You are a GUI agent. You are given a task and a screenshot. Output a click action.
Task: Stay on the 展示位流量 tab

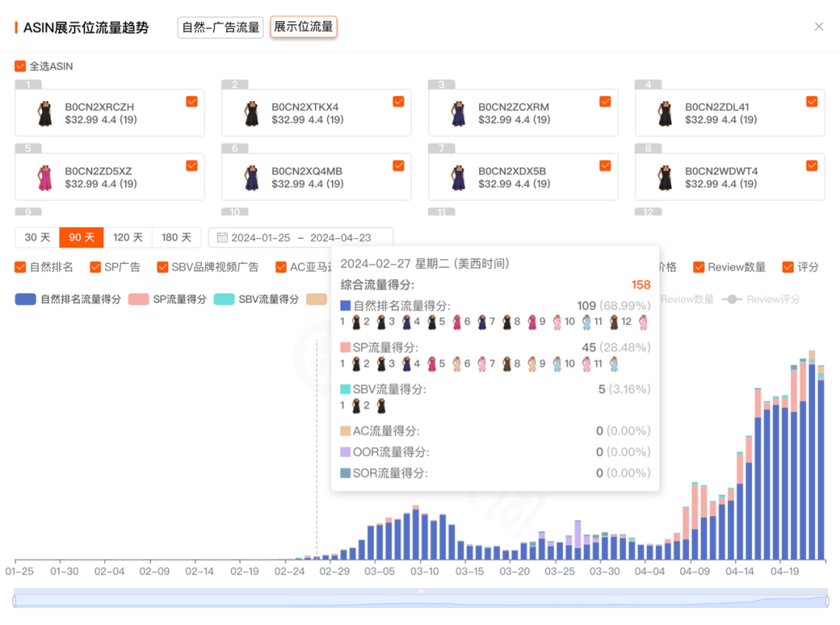point(303,26)
